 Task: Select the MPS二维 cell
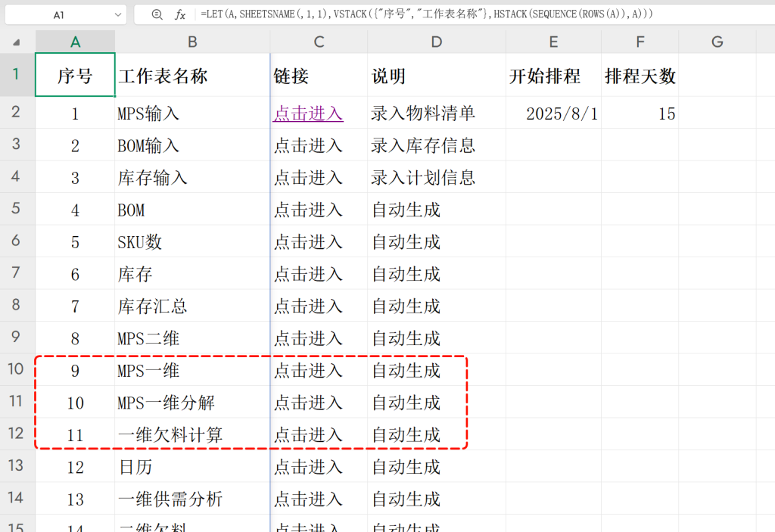(192, 338)
